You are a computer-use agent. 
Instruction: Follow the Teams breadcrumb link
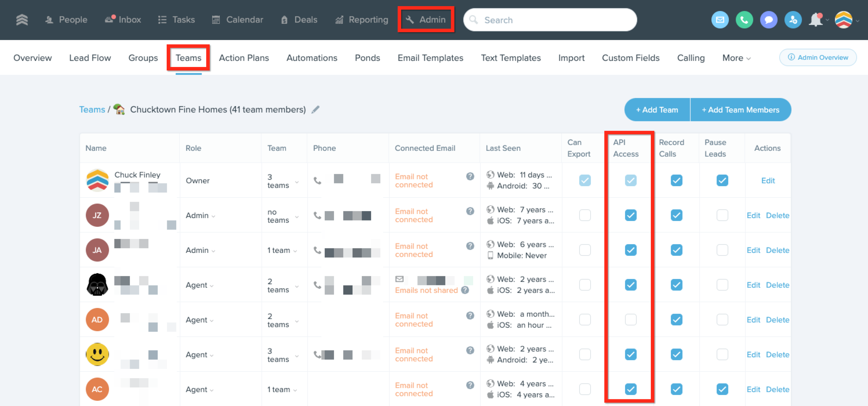pyautogui.click(x=92, y=110)
